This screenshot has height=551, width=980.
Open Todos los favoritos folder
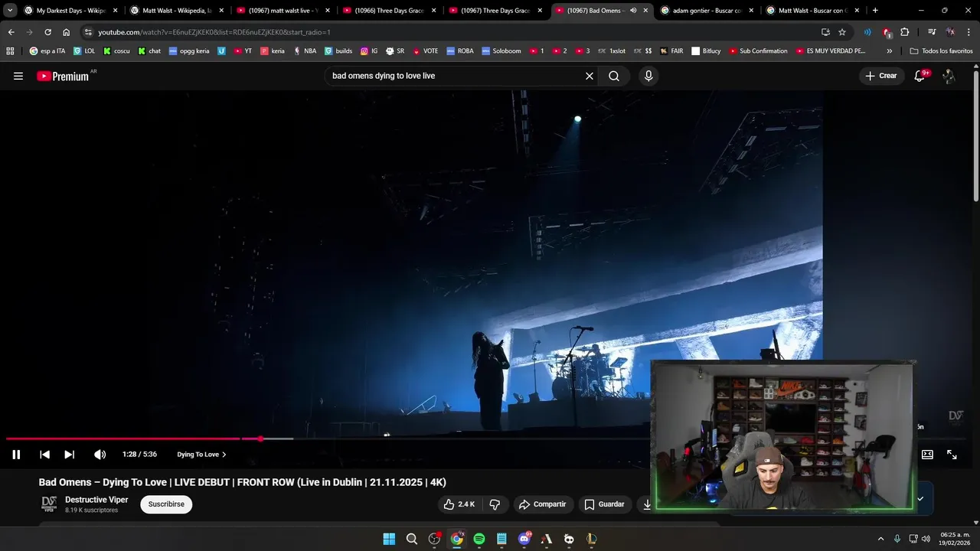[x=941, y=51]
